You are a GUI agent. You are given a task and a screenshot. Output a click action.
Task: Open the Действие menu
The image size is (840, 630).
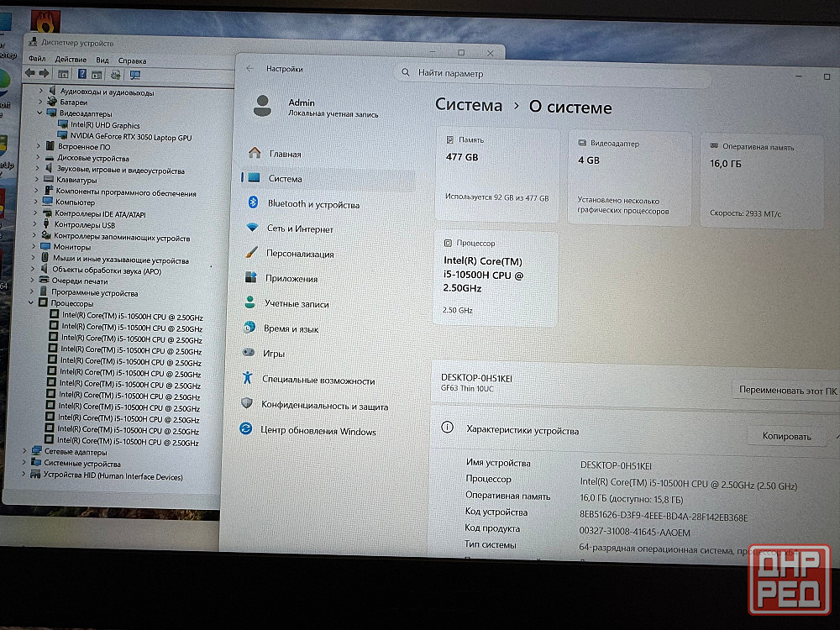pos(71,60)
